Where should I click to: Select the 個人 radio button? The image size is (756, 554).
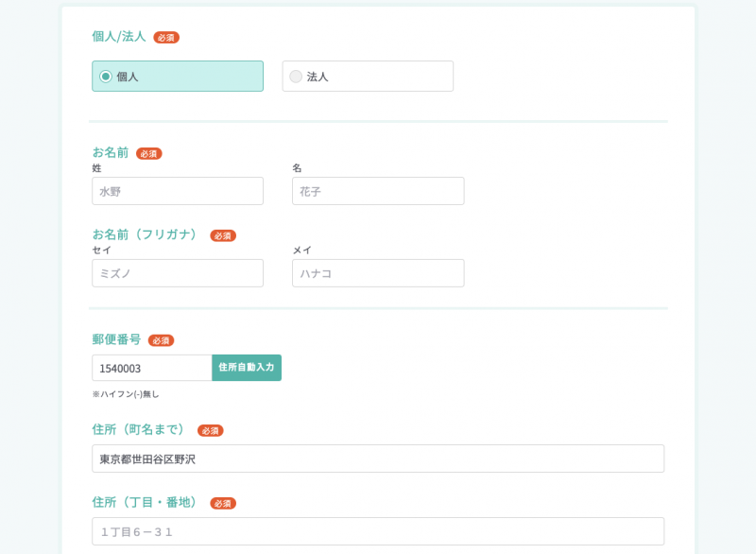[106, 77]
